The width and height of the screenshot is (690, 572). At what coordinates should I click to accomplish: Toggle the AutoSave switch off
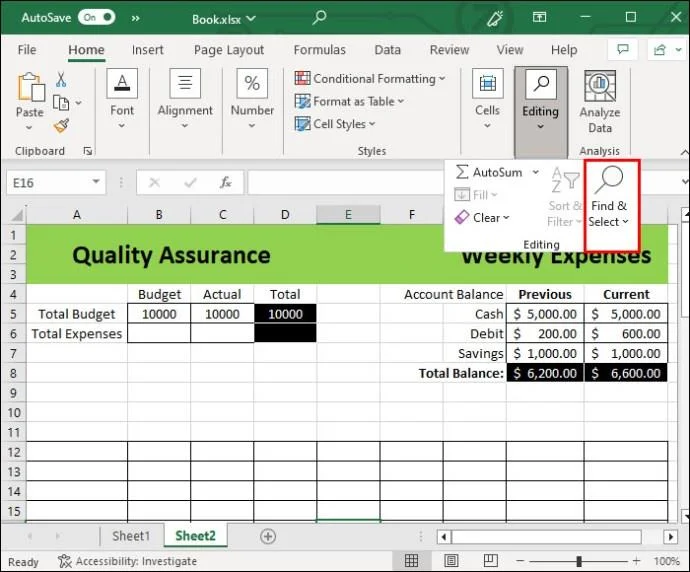(97, 17)
